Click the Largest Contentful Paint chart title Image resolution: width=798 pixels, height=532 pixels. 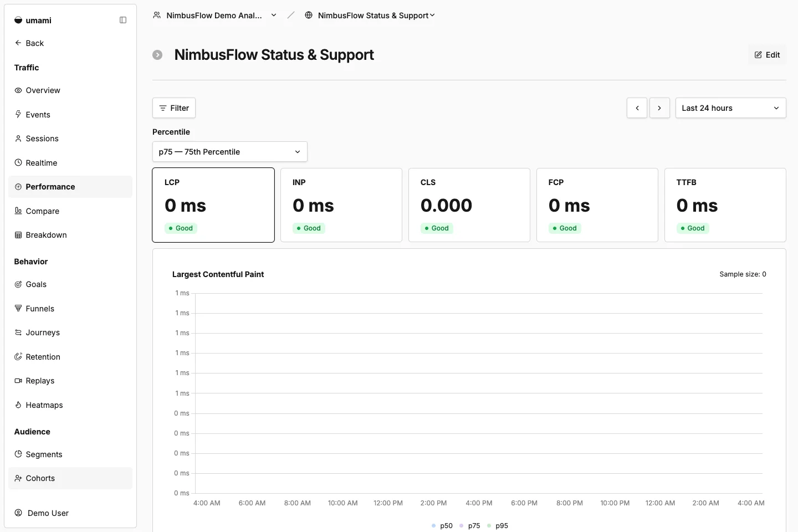pos(218,274)
